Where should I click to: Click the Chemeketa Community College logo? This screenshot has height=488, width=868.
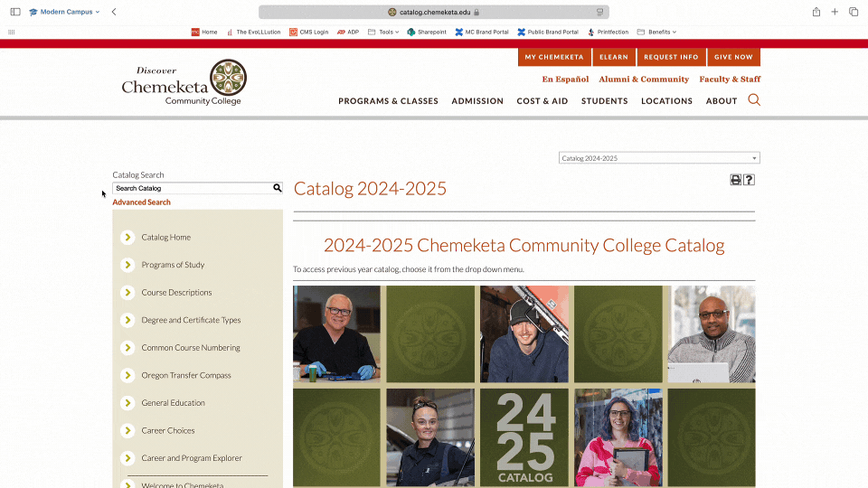[184, 82]
